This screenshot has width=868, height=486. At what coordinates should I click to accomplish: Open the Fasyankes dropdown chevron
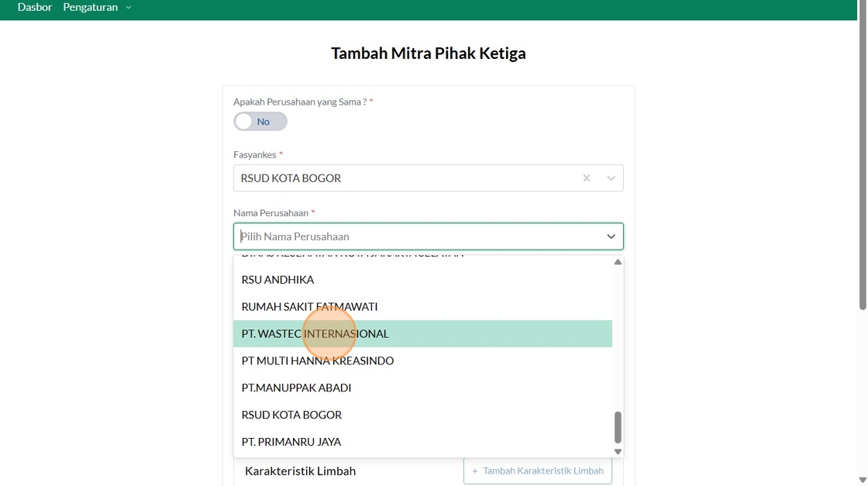611,178
